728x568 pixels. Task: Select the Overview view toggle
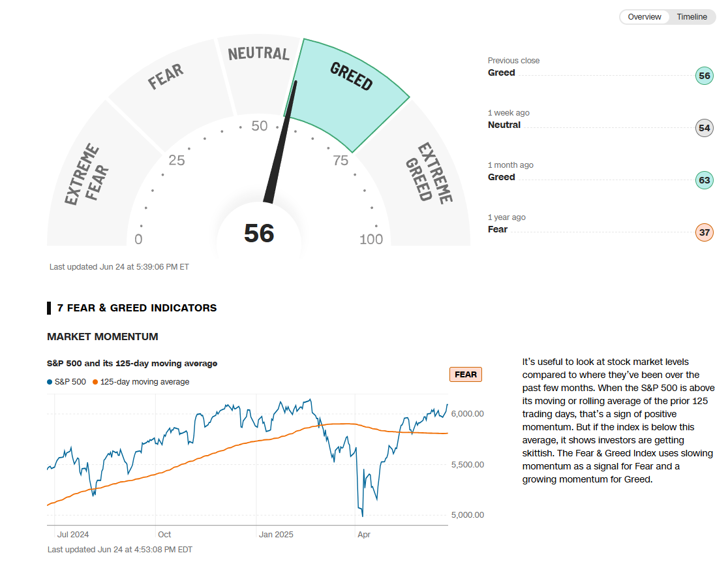(645, 17)
